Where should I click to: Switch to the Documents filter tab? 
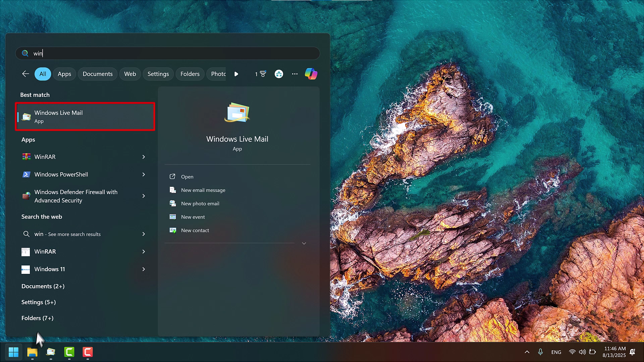[98, 74]
